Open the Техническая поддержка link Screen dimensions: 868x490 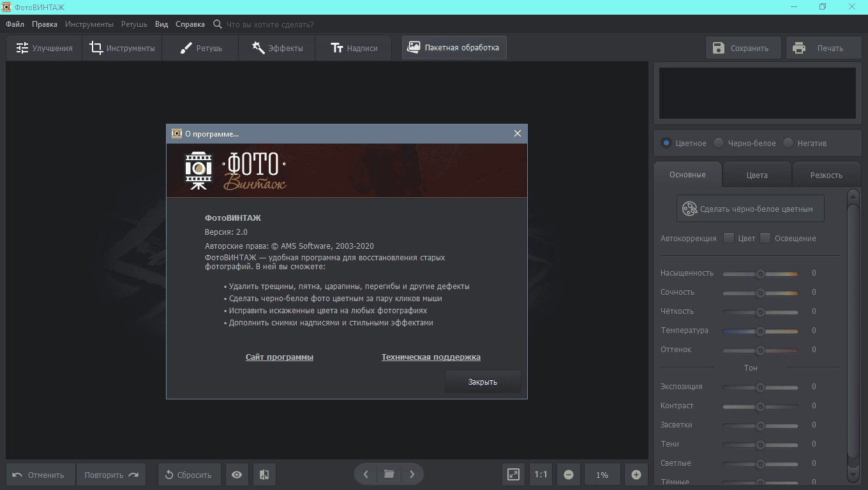click(x=431, y=357)
